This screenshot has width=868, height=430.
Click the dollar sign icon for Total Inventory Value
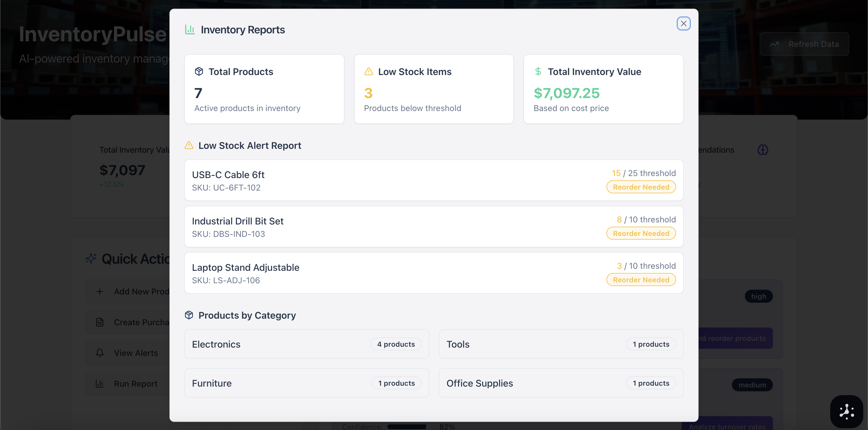[x=538, y=71]
